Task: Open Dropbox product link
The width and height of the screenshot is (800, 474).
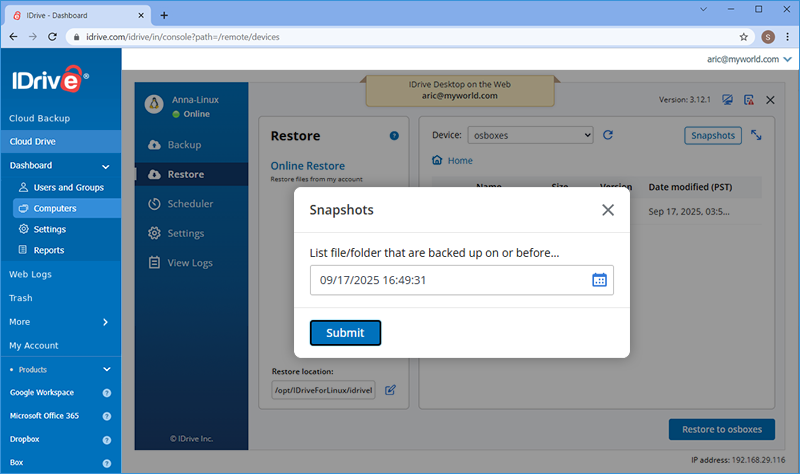Action: point(24,439)
